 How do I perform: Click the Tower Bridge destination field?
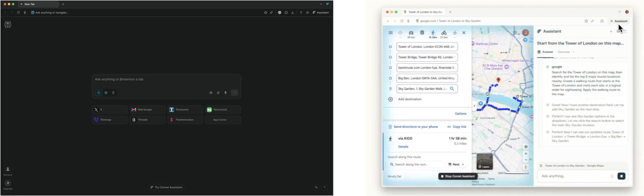427,57
